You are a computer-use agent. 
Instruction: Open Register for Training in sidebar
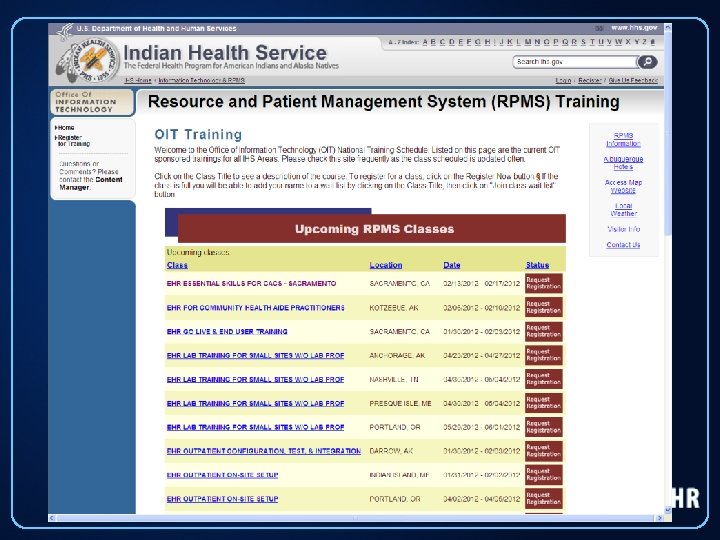point(73,141)
